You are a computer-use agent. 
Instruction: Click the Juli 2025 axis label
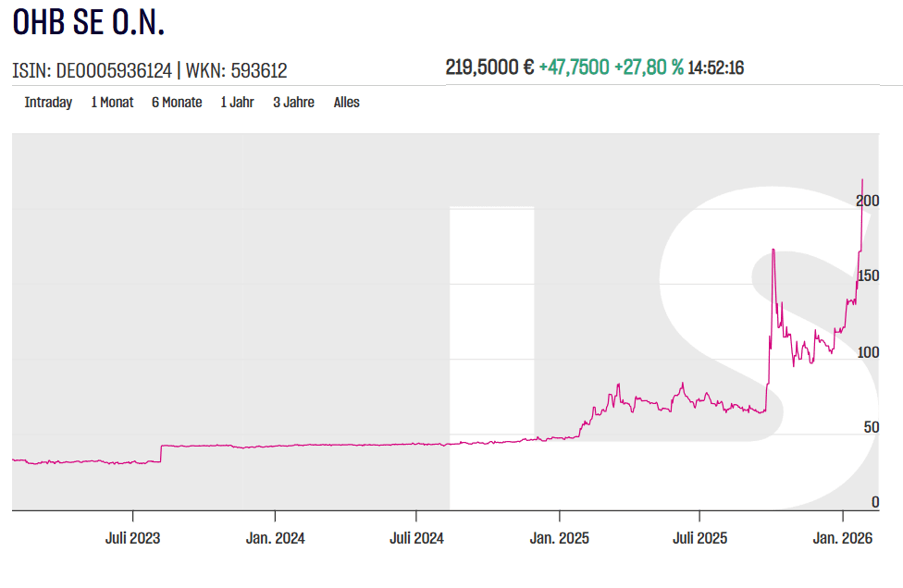(x=700, y=538)
